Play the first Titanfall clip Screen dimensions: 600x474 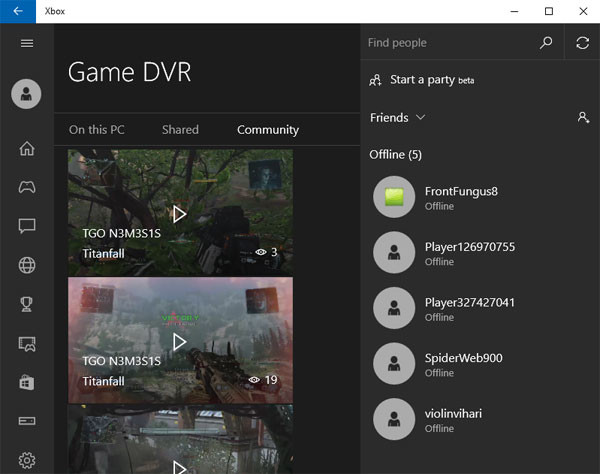pos(179,214)
